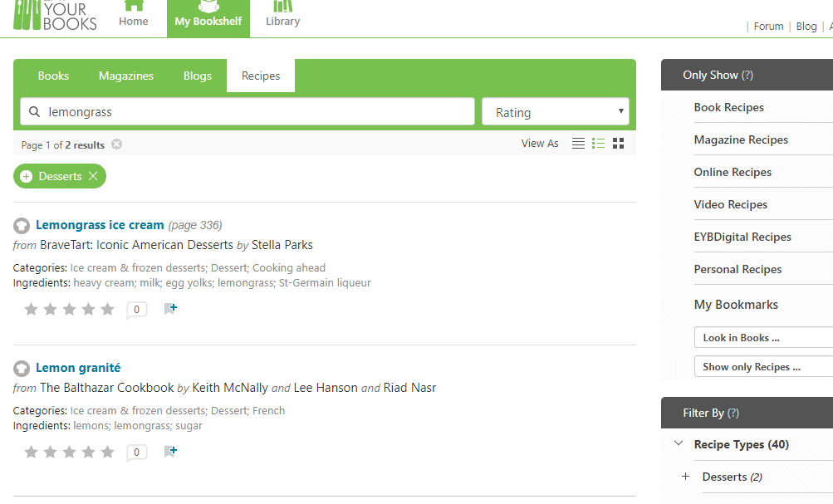The width and height of the screenshot is (833, 504).
Task: Switch to the compact list view icon
Action: (578, 144)
